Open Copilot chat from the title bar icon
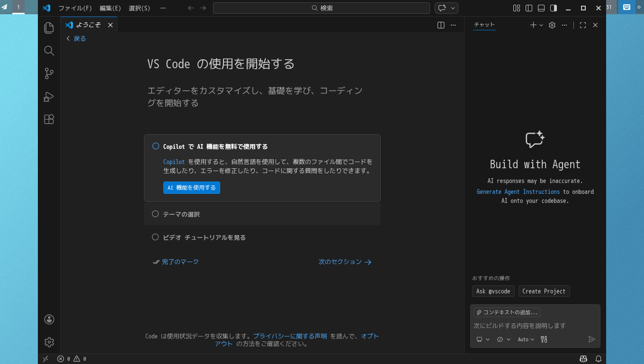Image resolution: width=644 pixels, height=364 pixels. 442,8
